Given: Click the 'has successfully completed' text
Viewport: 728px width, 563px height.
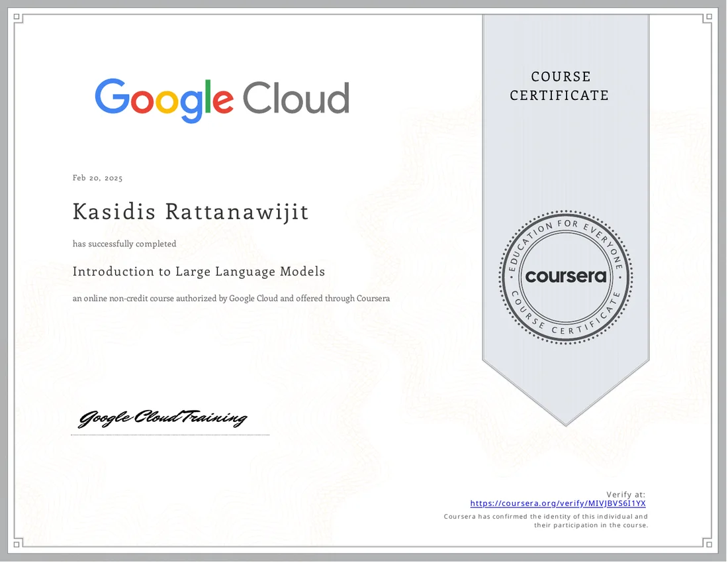Looking at the screenshot, I should (124, 244).
